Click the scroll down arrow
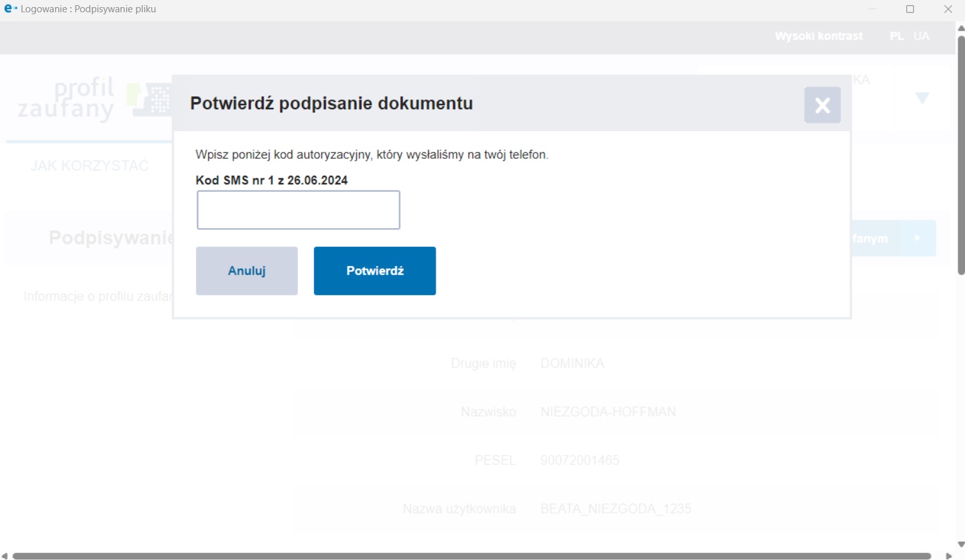The image size is (965, 560). (961, 544)
